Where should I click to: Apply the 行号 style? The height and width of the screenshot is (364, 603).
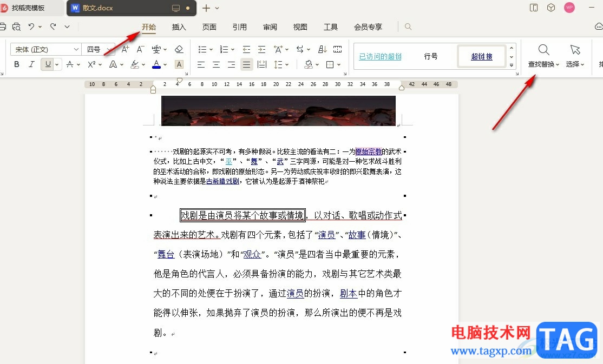click(431, 56)
